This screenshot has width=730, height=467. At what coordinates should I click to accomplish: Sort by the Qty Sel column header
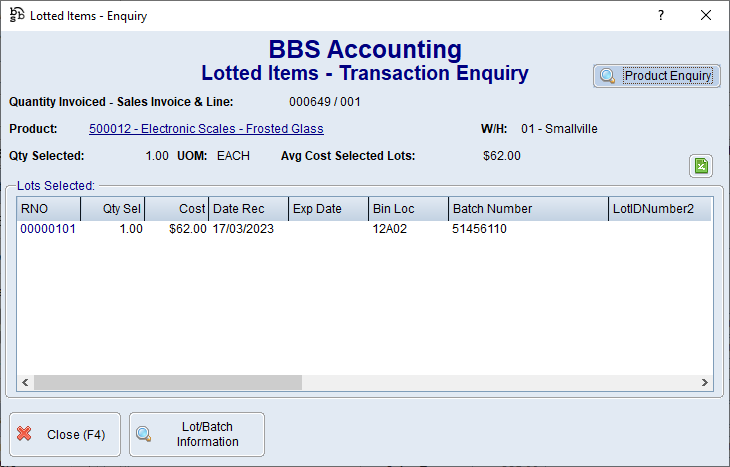[112, 209]
